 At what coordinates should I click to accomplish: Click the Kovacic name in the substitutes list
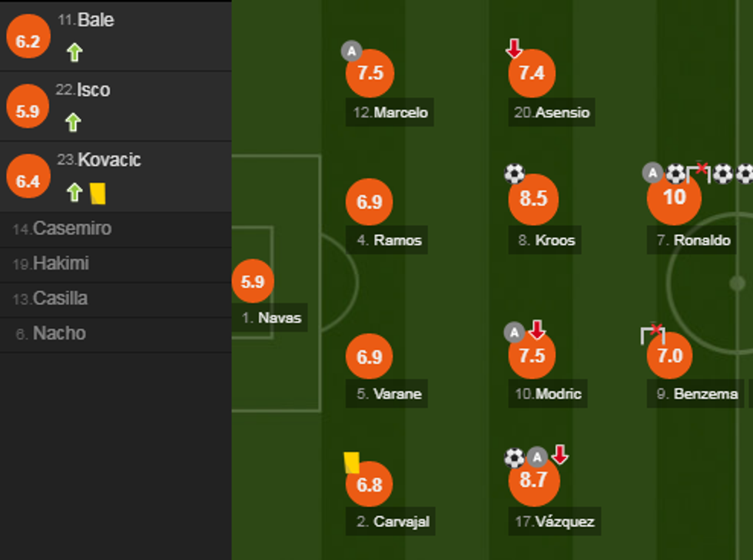99,160
